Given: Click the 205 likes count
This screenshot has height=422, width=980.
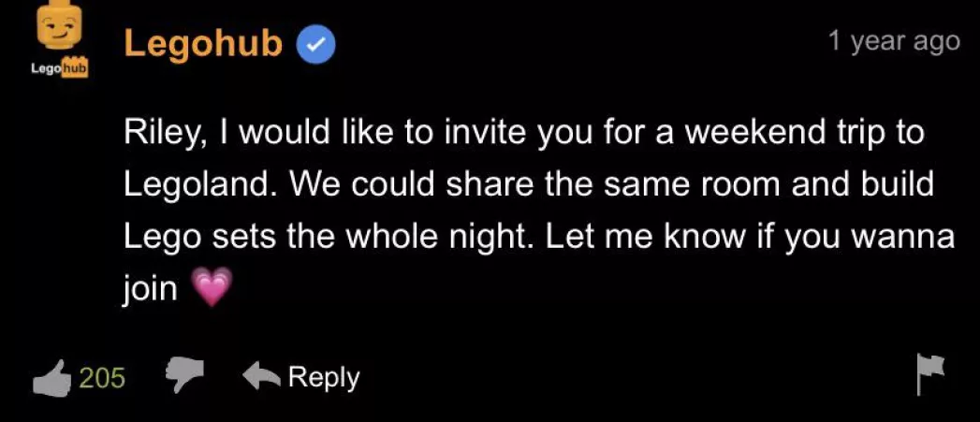Looking at the screenshot, I should pos(102,377).
